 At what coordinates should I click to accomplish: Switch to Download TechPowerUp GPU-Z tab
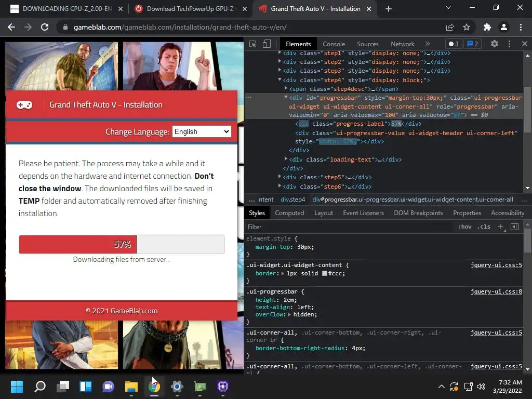pos(190,9)
